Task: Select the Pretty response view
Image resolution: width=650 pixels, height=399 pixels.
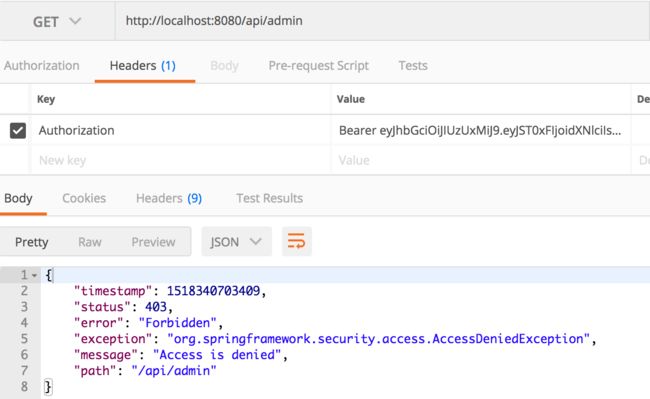Action: coord(32,242)
